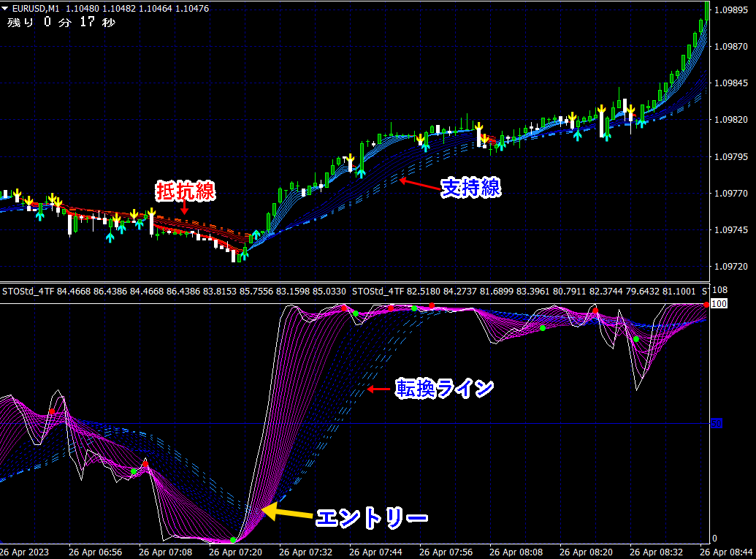Click the 1.09870 price scale label
The image size is (756, 559).
(731, 47)
